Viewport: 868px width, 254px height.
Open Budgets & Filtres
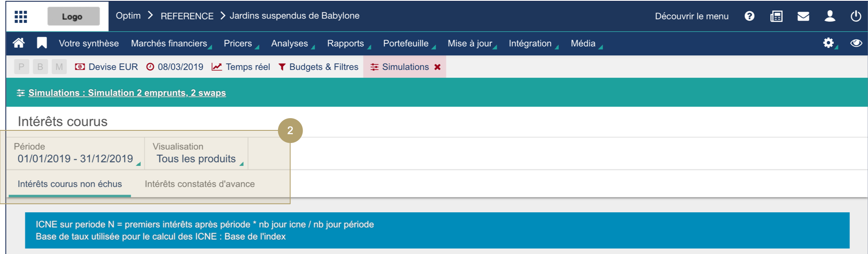(324, 67)
